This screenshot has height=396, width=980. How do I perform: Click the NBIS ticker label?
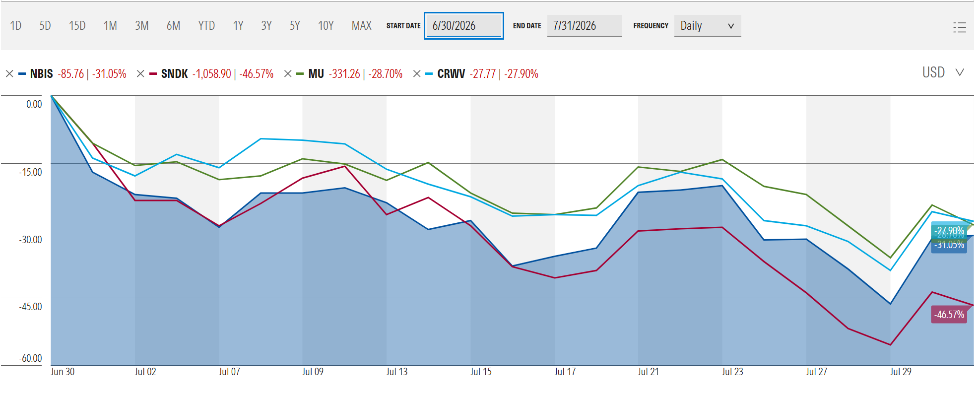tap(41, 74)
